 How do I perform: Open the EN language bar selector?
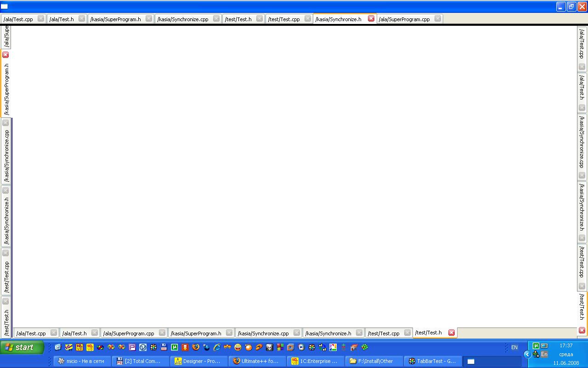(x=514, y=348)
